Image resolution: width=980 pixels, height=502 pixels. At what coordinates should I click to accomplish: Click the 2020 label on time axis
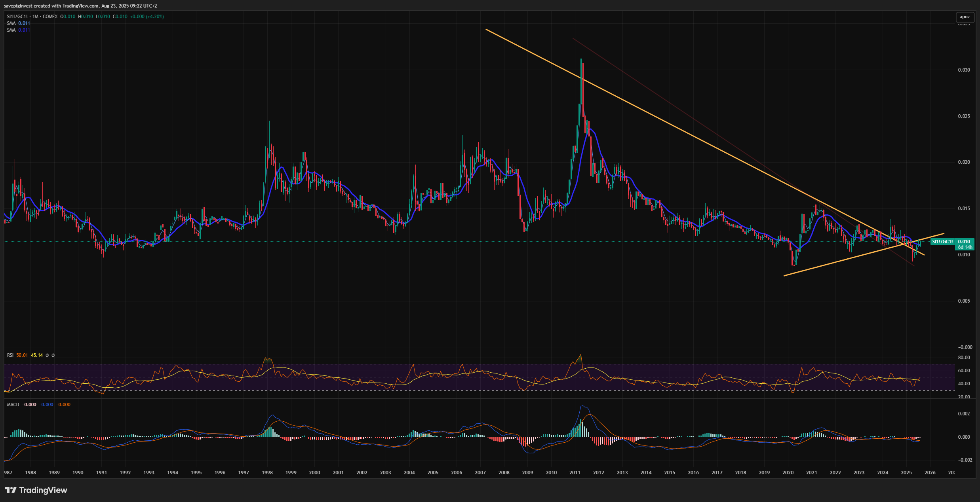788,473
